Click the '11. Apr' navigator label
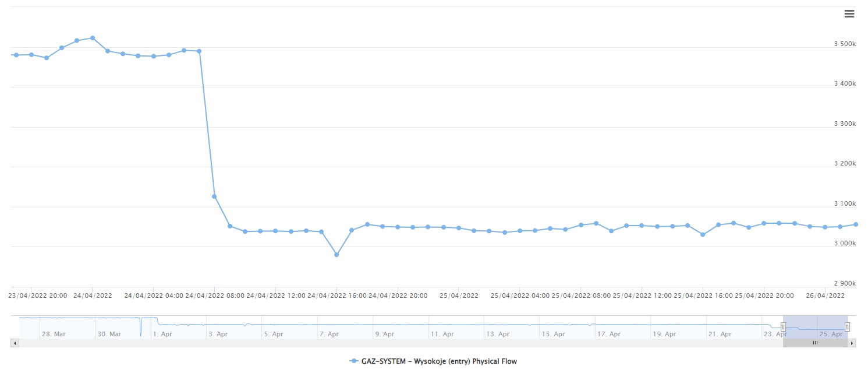Viewport: 868px width, 380px height. click(442, 334)
